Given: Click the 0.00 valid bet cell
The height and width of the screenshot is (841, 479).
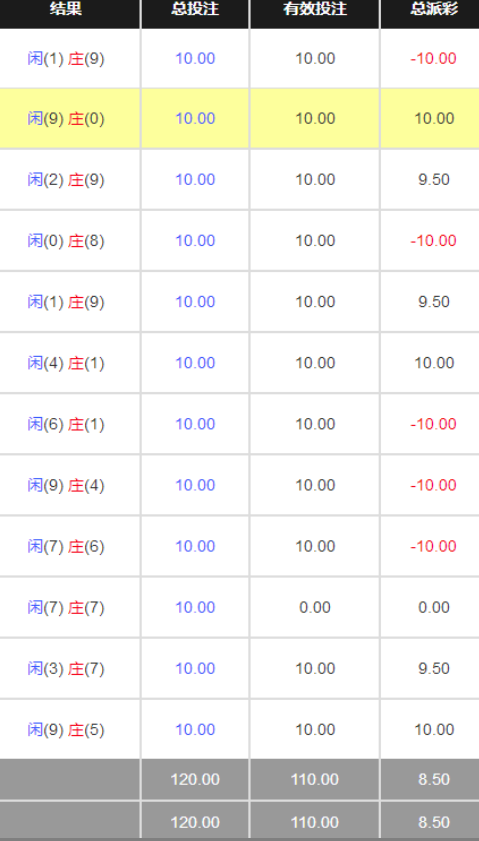Looking at the screenshot, I should point(315,608).
